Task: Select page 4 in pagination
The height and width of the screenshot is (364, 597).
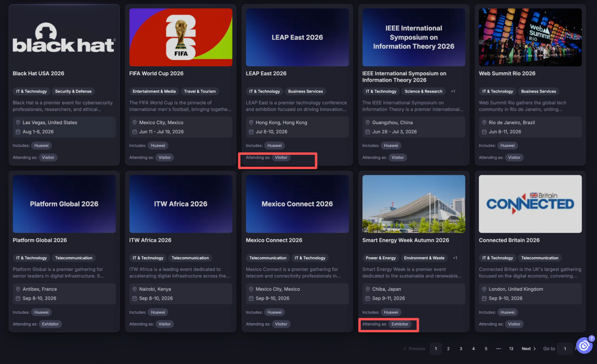Action: [473, 349]
